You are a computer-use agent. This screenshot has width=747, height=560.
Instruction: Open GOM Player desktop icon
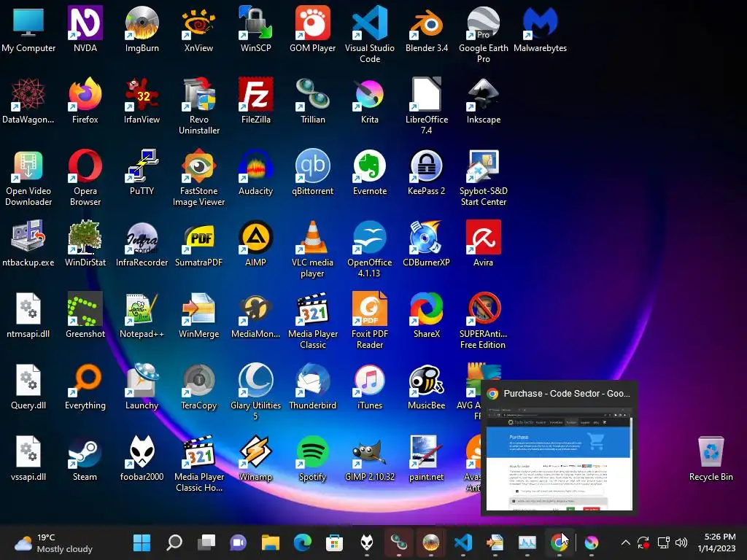312,29
